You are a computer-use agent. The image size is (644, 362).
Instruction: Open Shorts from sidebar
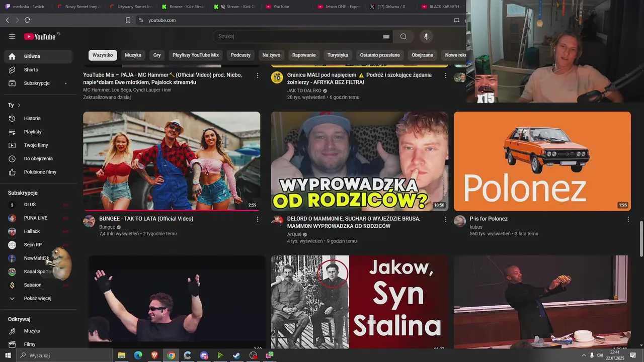point(38,70)
